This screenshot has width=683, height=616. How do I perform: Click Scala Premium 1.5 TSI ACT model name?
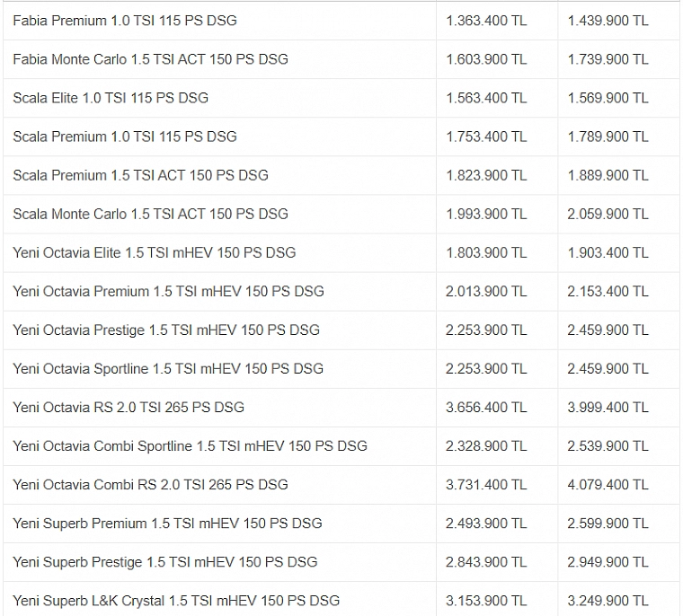coord(140,175)
